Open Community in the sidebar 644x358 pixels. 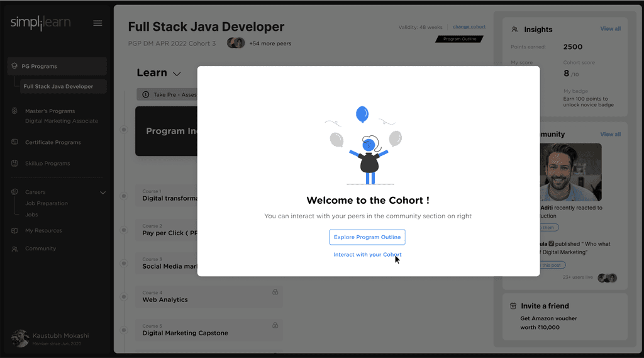pos(41,249)
